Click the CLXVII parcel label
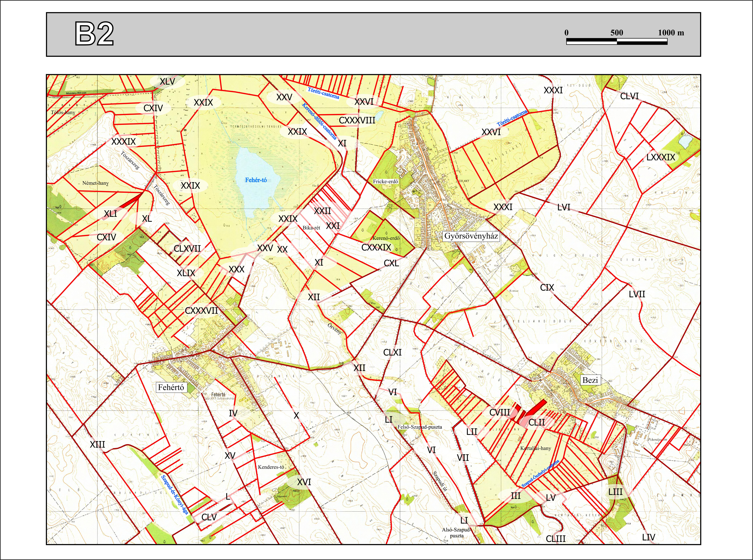The height and width of the screenshot is (560, 753). [x=187, y=249]
